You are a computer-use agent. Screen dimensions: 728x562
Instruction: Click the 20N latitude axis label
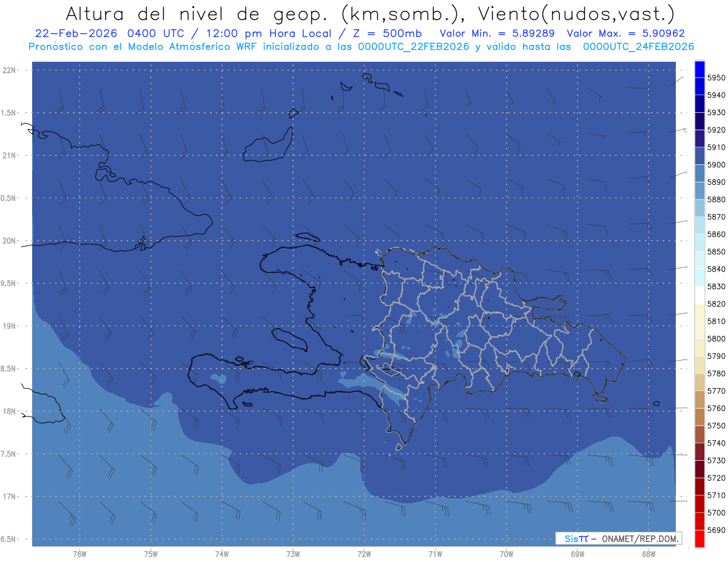[x=10, y=241]
